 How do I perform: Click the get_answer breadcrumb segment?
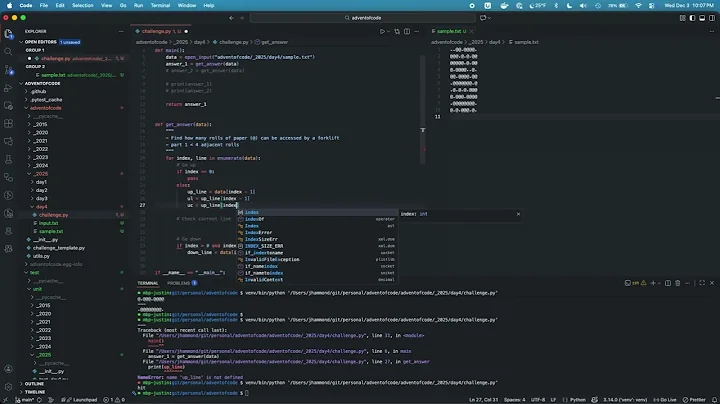(x=274, y=42)
